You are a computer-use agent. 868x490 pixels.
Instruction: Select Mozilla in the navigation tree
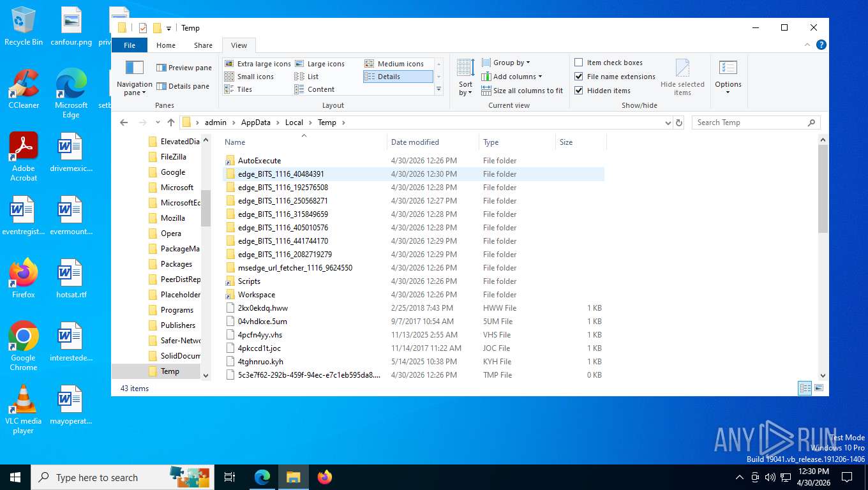[x=172, y=218]
